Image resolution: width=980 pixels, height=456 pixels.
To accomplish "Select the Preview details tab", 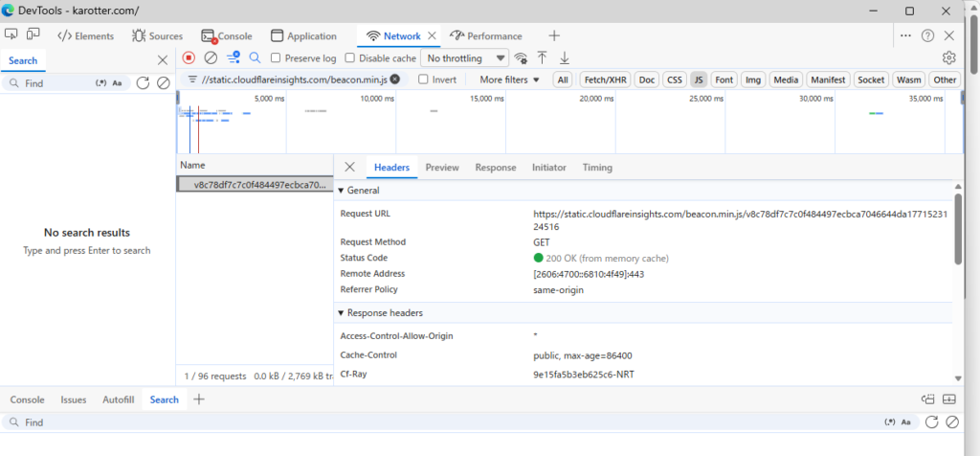I will 442,167.
